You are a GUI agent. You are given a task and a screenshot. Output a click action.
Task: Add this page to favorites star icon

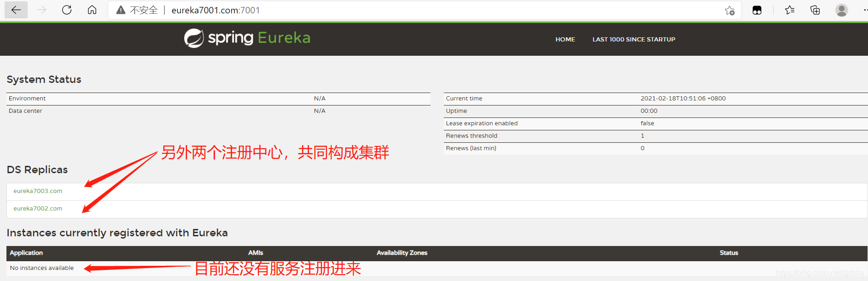[729, 10]
